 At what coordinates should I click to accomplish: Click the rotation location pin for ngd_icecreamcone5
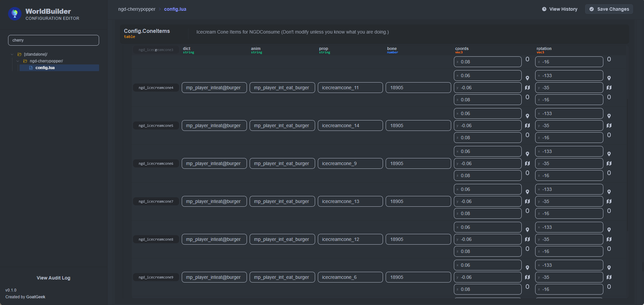(x=609, y=116)
